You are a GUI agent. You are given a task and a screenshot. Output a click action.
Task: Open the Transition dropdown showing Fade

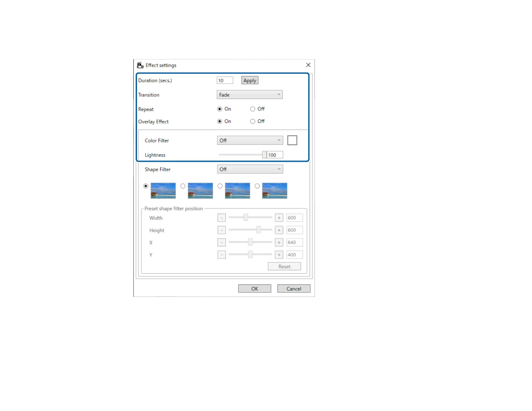point(250,95)
